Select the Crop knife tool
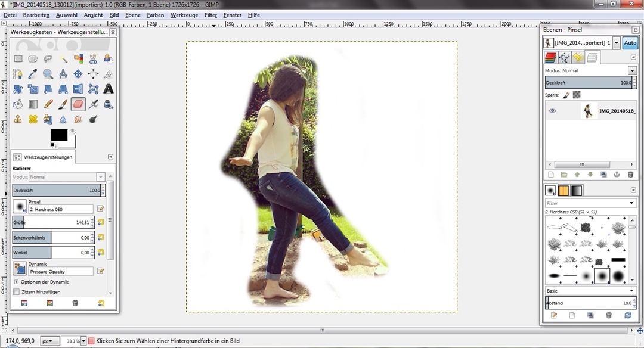The width and height of the screenshot is (644, 348). click(x=109, y=74)
